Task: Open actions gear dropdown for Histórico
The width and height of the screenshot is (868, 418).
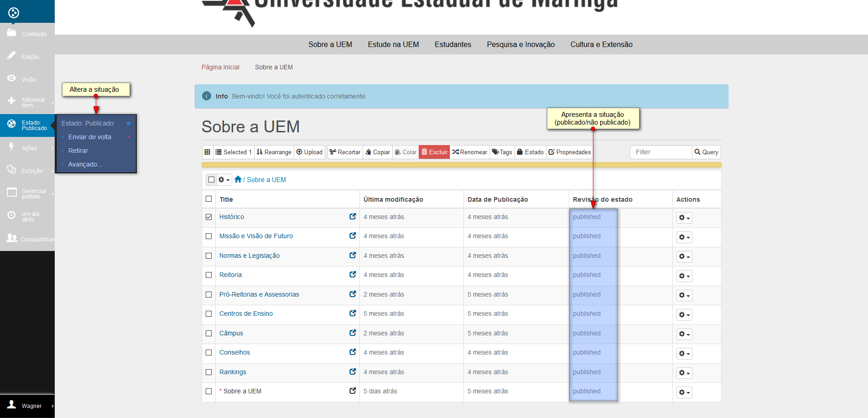Action: click(x=684, y=218)
